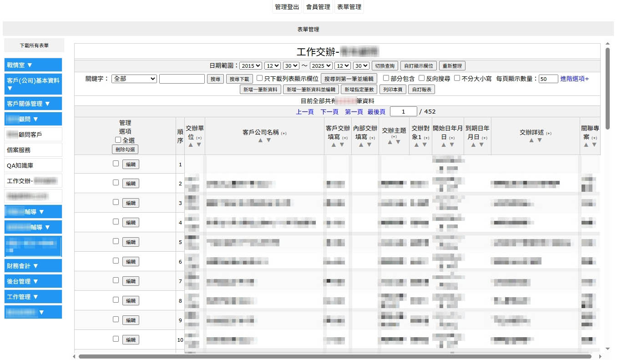The height and width of the screenshot is (364, 617).
Task: Open 表單管理 in the top menu
Action: [x=349, y=7]
